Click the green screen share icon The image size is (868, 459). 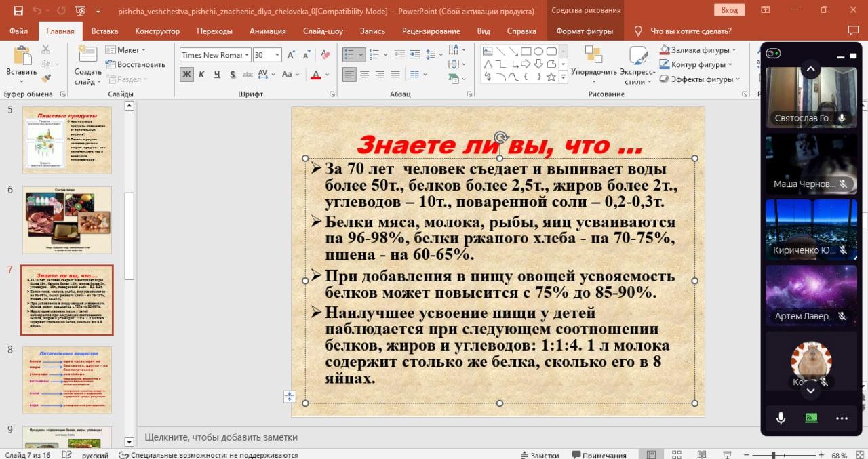[x=811, y=418]
